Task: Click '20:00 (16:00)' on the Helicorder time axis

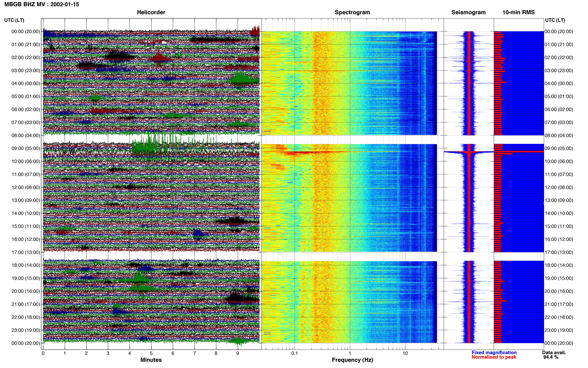Action: pyautogui.click(x=26, y=291)
